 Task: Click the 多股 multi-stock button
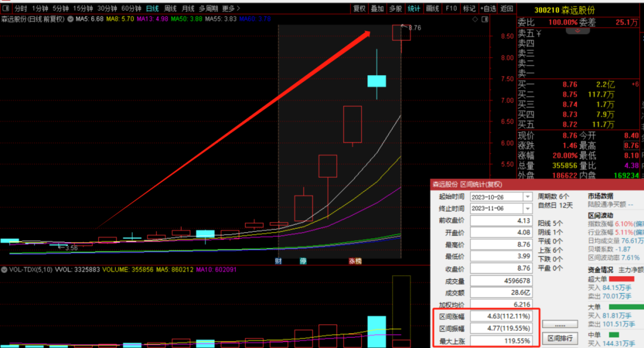point(395,8)
